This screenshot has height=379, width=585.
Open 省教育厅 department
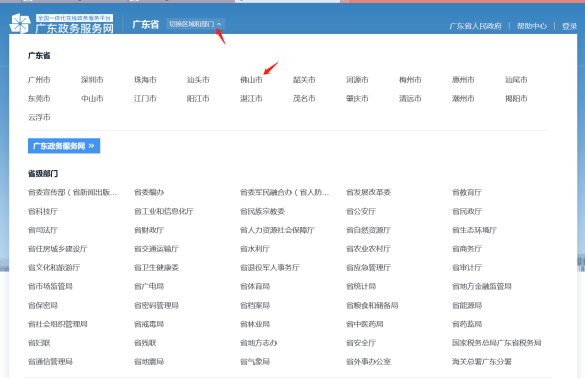click(467, 192)
